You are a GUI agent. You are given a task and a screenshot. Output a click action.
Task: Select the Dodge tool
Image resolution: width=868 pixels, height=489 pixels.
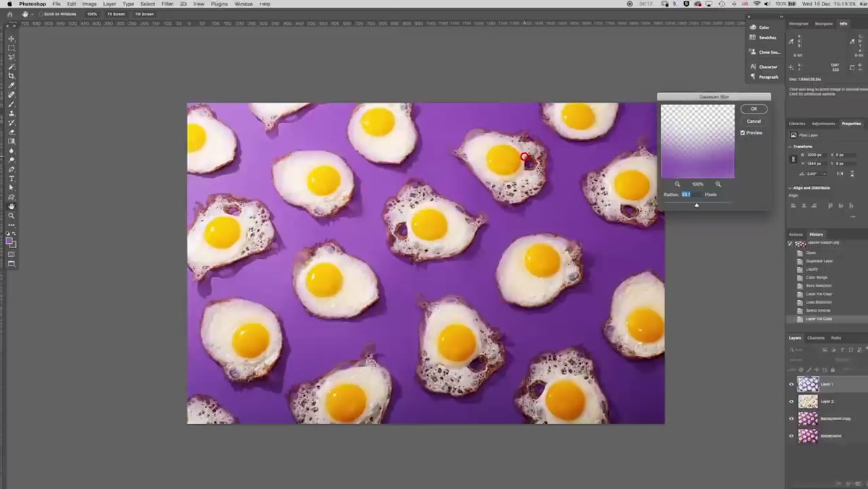pos(11,160)
